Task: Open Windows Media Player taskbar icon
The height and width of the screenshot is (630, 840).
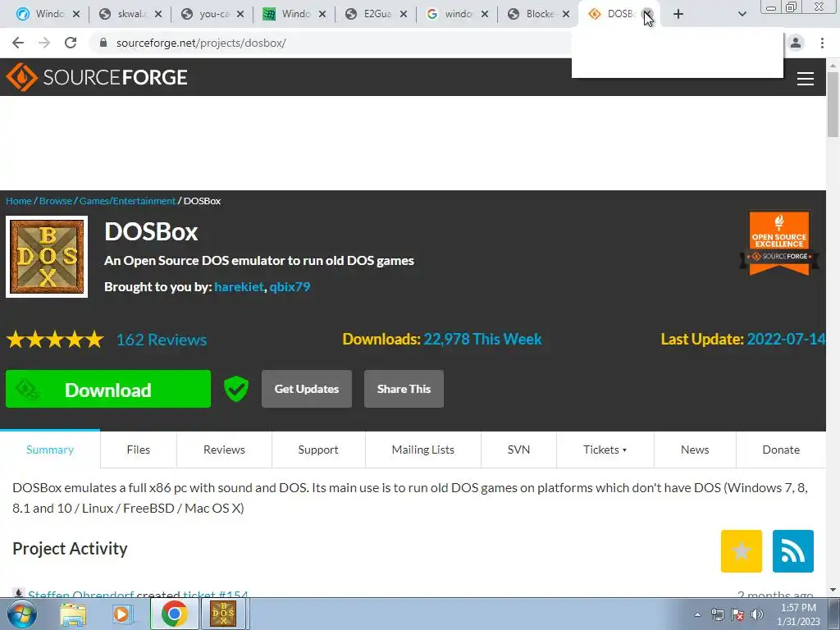Action: click(121, 614)
